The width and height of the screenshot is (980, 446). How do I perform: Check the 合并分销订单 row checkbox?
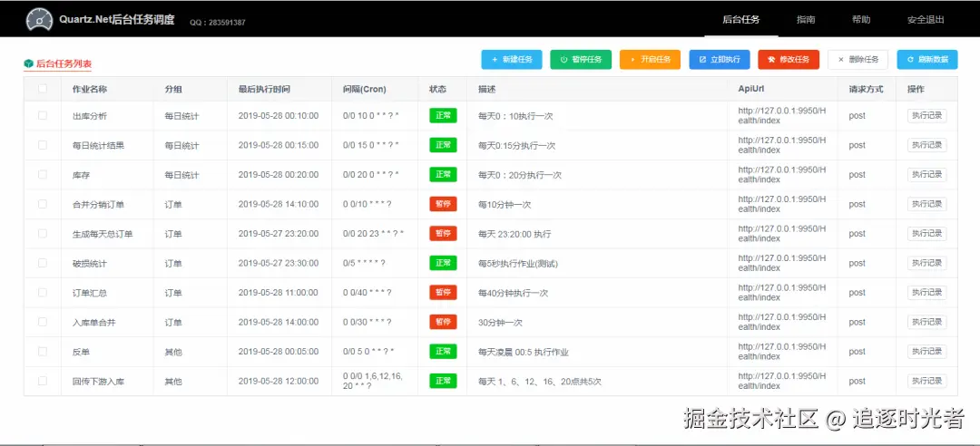[43, 204]
